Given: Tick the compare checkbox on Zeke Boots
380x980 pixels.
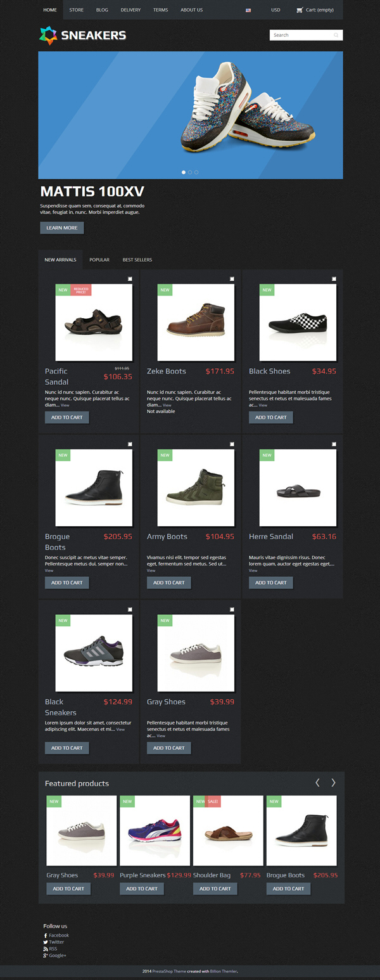Looking at the screenshot, I should tap(232, 279).
